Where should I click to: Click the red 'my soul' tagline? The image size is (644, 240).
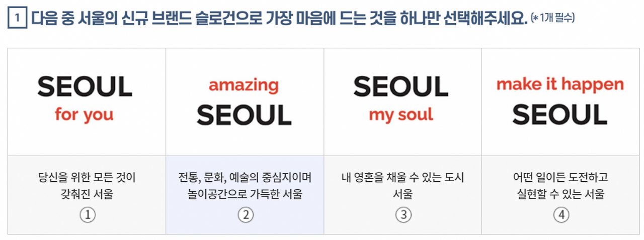pos(401,115)
